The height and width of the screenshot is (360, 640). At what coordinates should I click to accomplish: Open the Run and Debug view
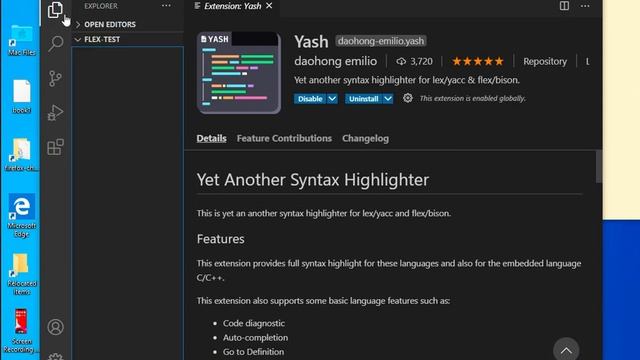[56, 113]
